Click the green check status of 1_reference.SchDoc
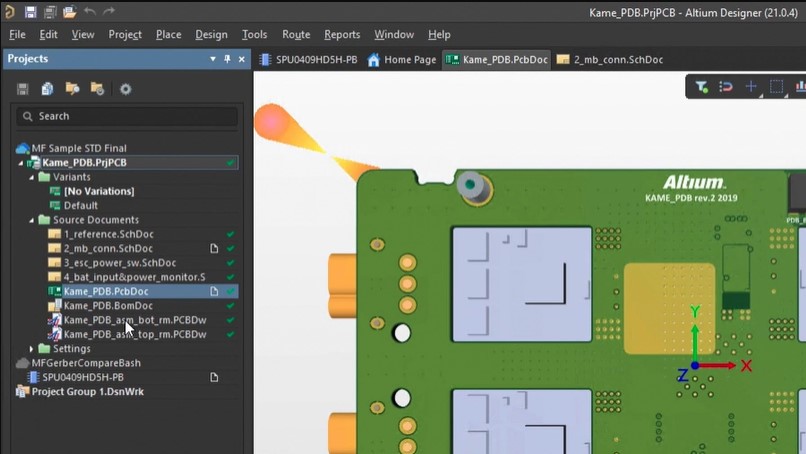This screenshot has height=454, width=806. tap(231, 234)
